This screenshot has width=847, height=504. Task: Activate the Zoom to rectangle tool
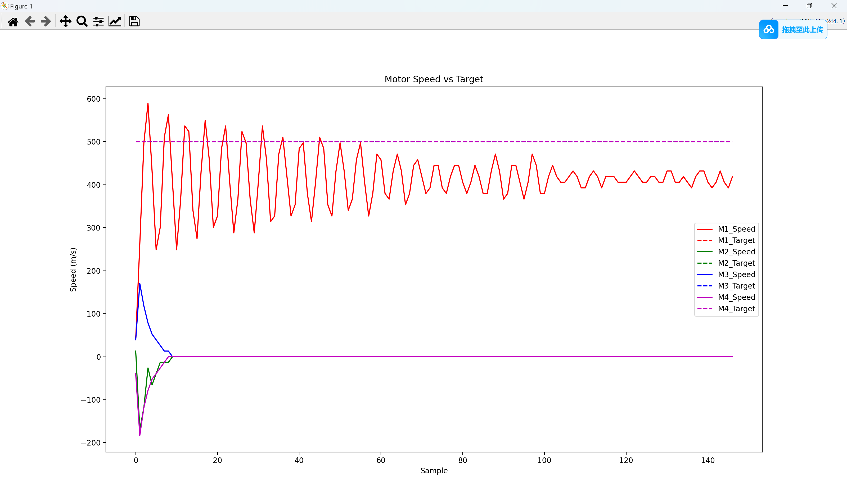point(82,22)
